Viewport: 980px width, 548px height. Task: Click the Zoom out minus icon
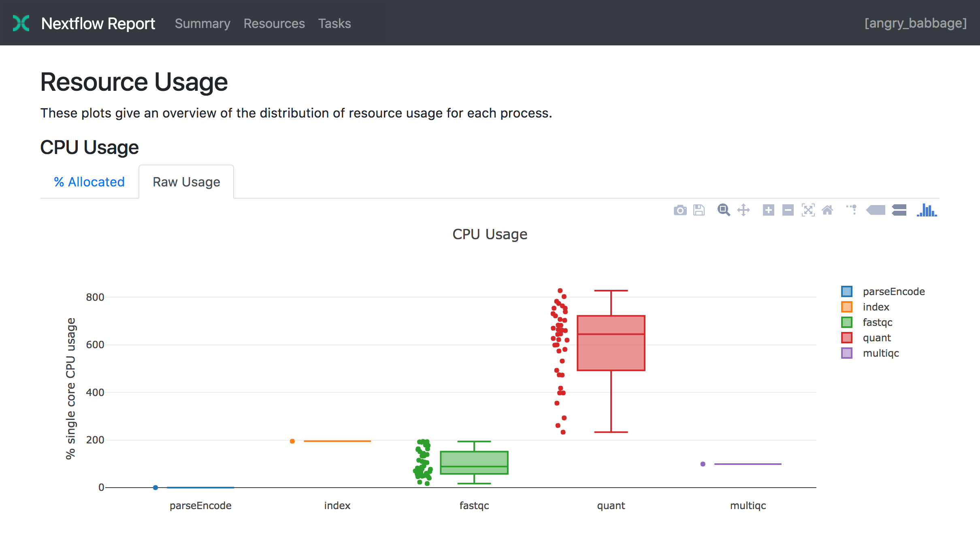click(788, 210)
